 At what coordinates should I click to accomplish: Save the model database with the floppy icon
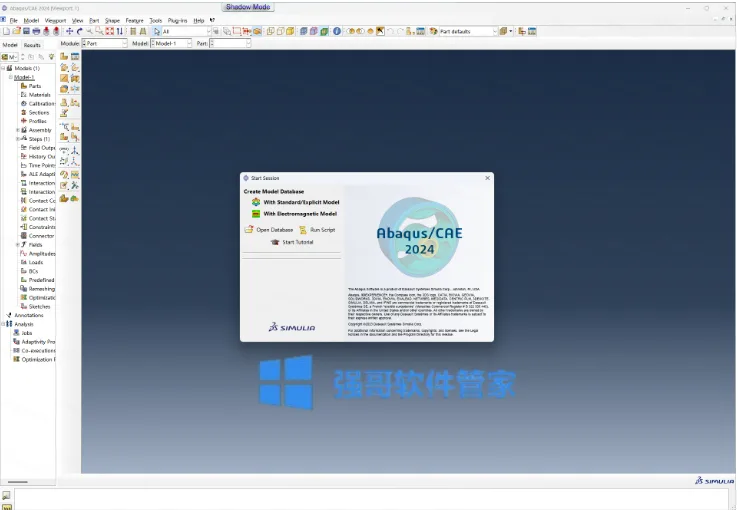(26, 31)
